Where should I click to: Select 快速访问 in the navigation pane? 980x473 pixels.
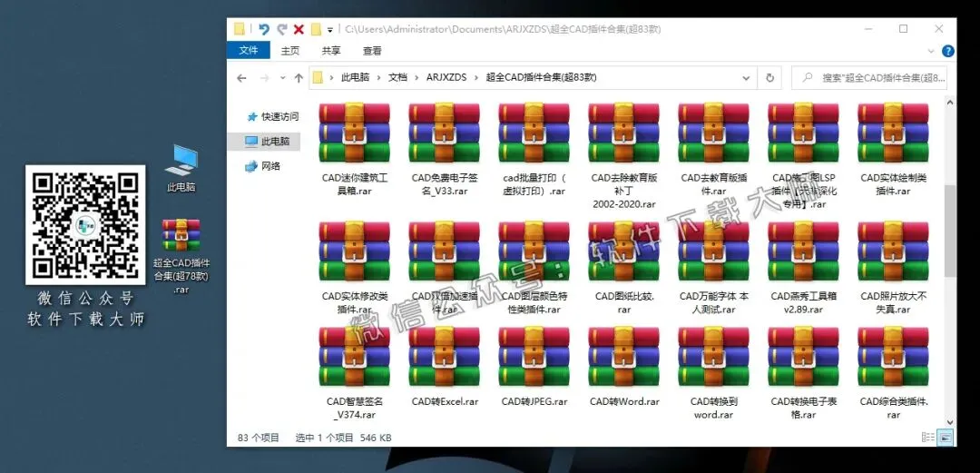pos(272,116)
